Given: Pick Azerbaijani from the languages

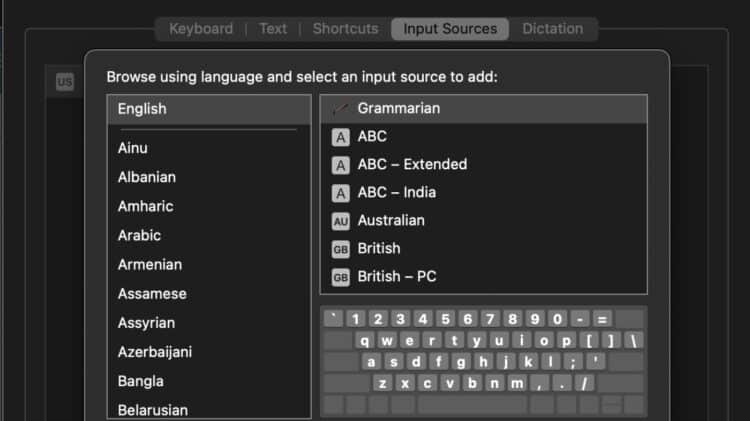Looking at the screenshot, I should pyautogui.click(x=155, y=352).
